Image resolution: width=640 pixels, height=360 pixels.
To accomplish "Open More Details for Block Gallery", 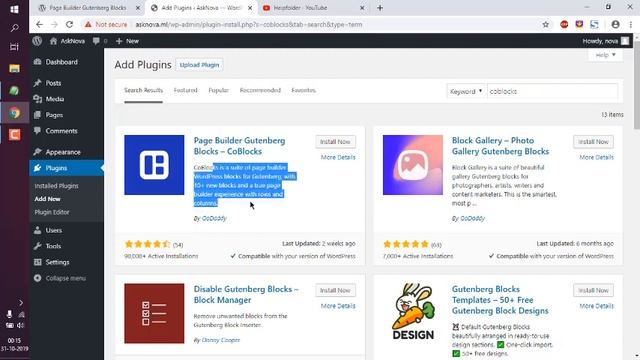I will (x=596, y=158).
